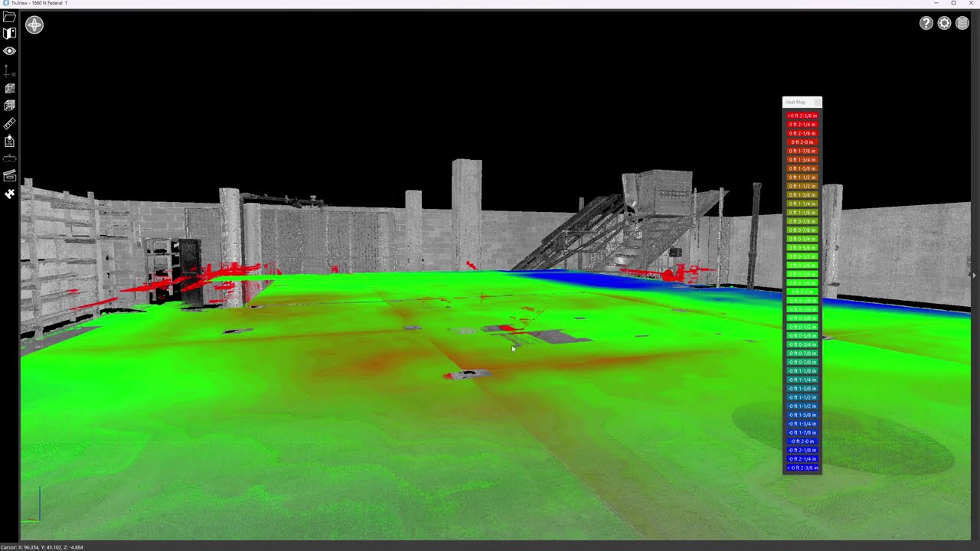Image resolution: width=980 pixels, height=551 pixels.
Task: Click the 'TruView - 1660 N Federal' window title
Action: tap(39, 3)
